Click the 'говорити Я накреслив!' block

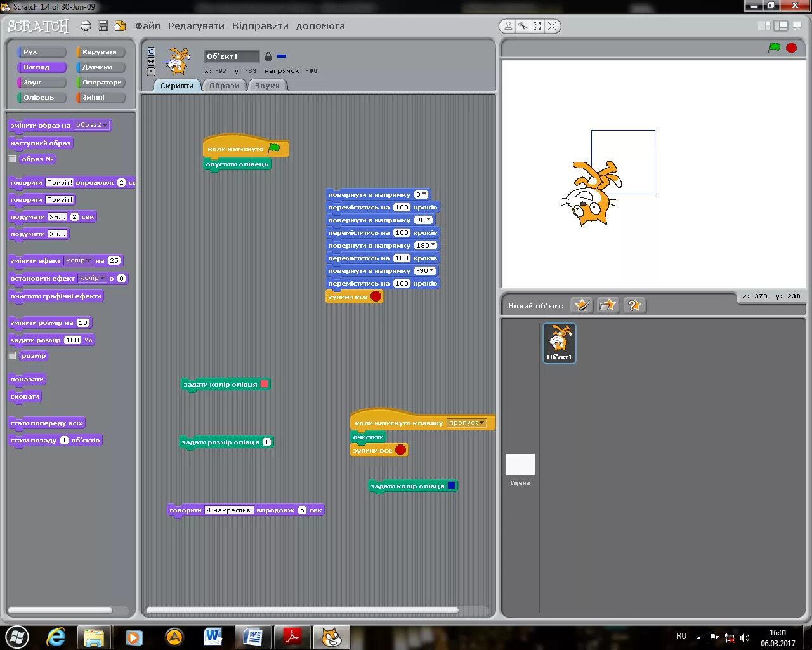[246, 510]
